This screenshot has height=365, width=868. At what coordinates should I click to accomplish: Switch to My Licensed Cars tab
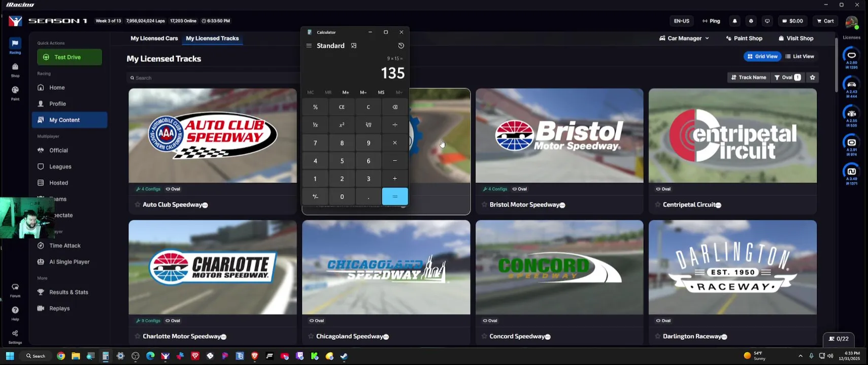[x=154, y=38]
